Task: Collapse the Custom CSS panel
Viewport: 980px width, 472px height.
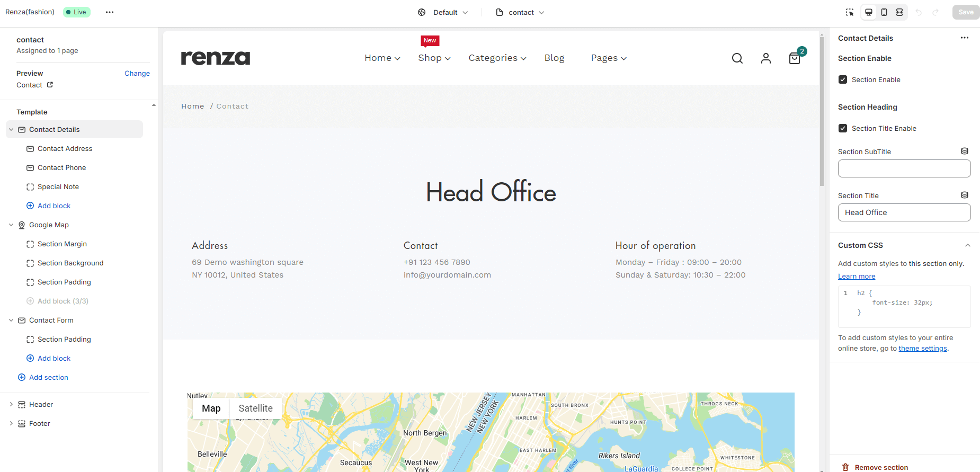Action: click(967, 245)
